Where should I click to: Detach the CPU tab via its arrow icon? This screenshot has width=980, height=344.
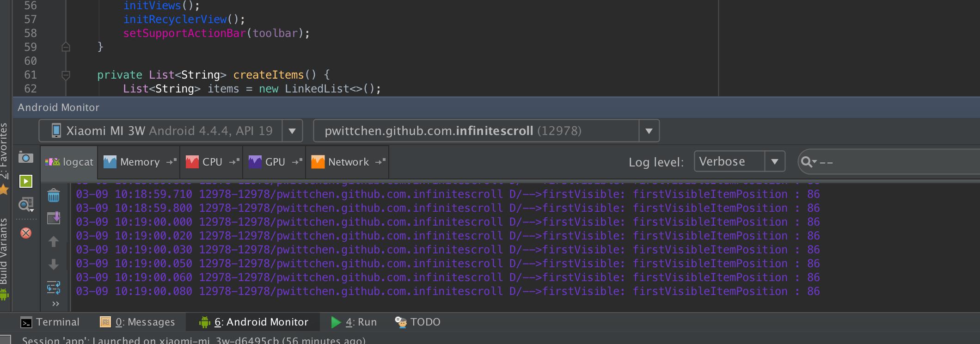pos(234,161)
